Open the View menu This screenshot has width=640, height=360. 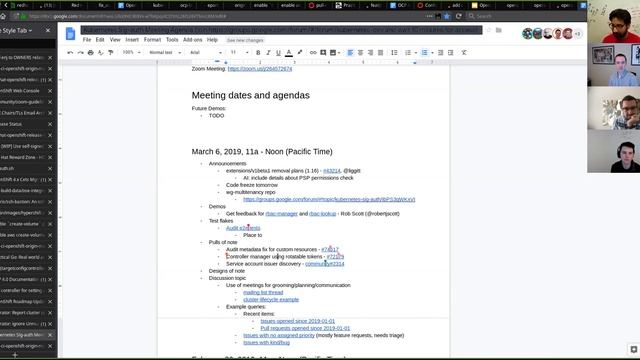click(x=115, y=40)
